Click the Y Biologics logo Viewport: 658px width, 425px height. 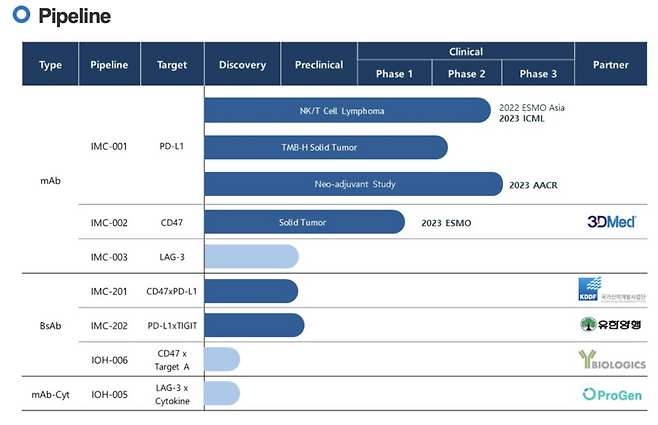(610, 360)
